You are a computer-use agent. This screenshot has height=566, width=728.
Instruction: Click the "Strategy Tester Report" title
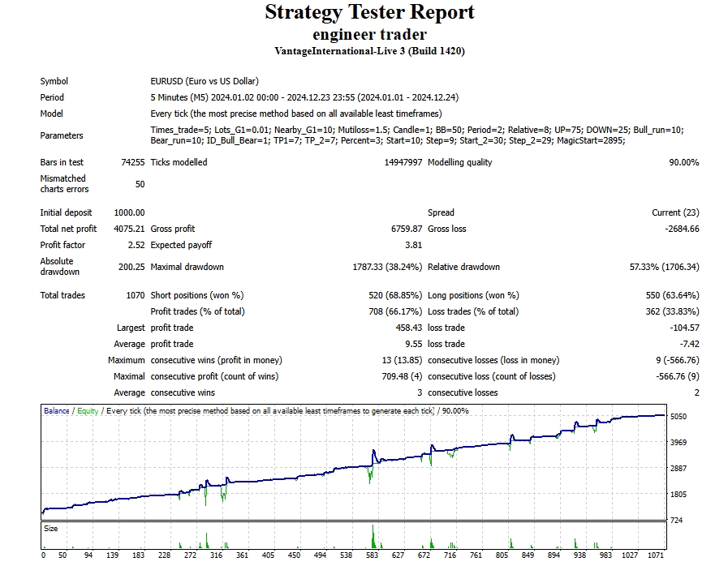(369, 12)
